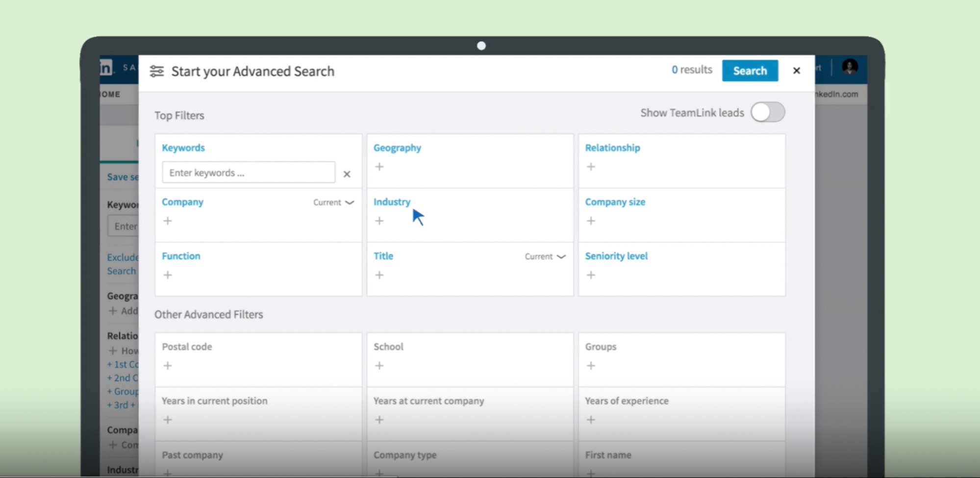Click the Search button

click(x=750, y=70)
